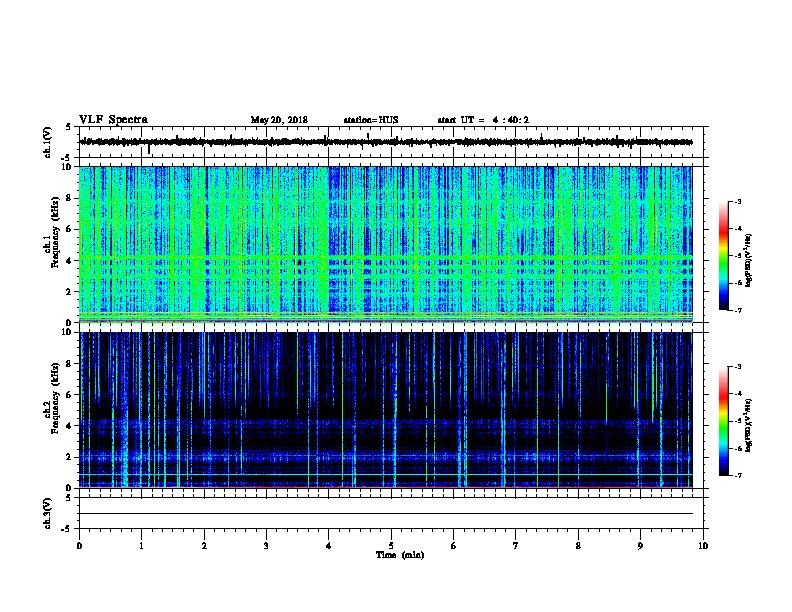792x612 pixels.
Task: Click the "Time (min)" axis label
Action: click(400, 555)
